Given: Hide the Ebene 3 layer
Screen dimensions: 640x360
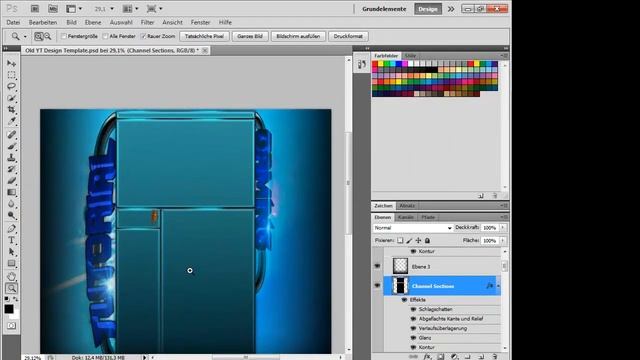Looking at the screenshot, I should (x=377, y=266).
